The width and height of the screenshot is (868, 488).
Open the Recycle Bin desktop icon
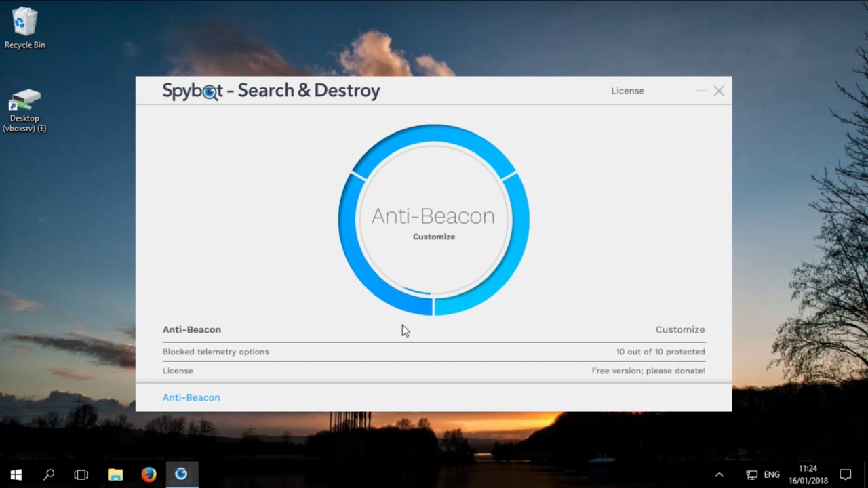coord(24,29)
